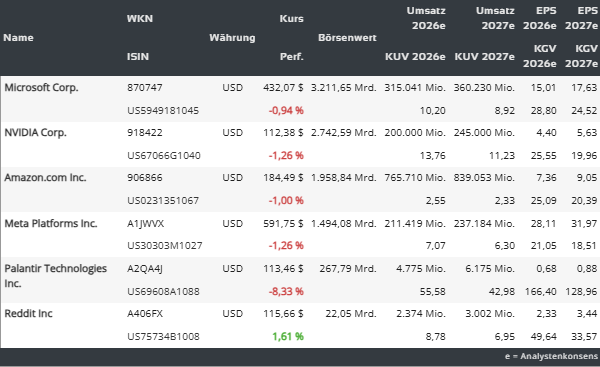Click the Umsatz 2027e column header
Viewport: 600px width, 367px height.
[x=495, y=18]
